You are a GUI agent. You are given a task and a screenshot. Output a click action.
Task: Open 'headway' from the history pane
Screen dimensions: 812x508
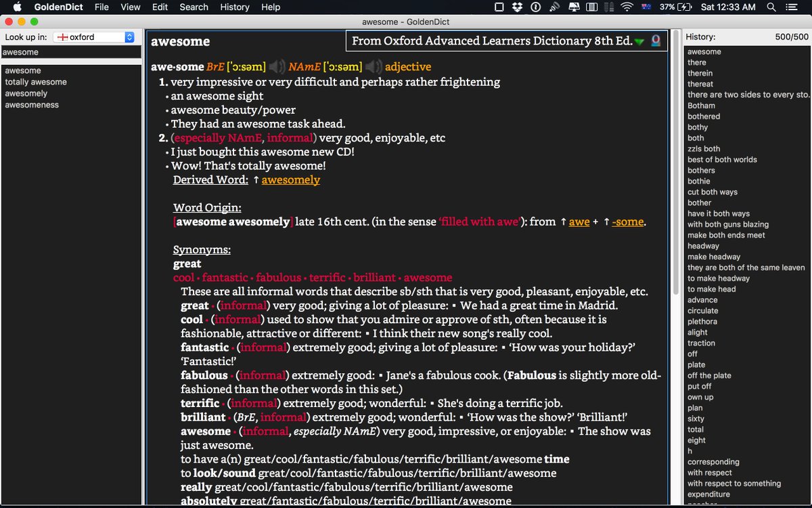point(703,246)
